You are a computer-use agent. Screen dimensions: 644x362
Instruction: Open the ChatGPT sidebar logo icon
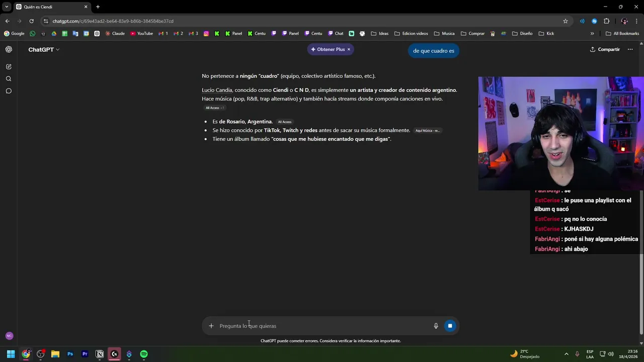click(9, 49)
